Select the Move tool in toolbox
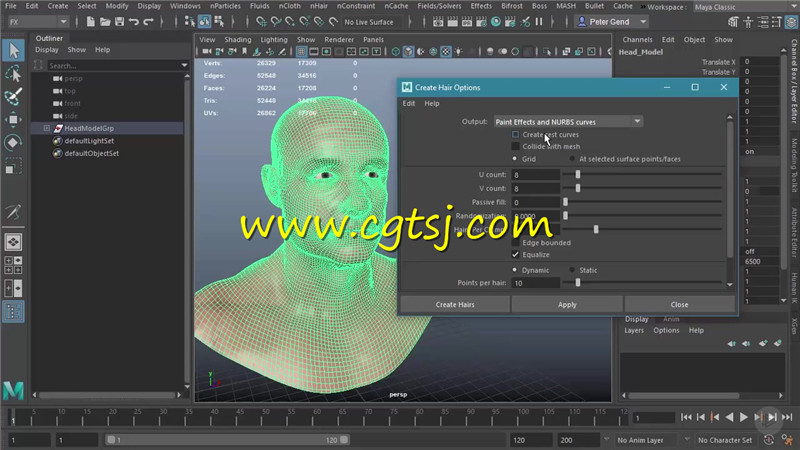The height and width of the screenshot is (450, 800). tap(13, 119)
